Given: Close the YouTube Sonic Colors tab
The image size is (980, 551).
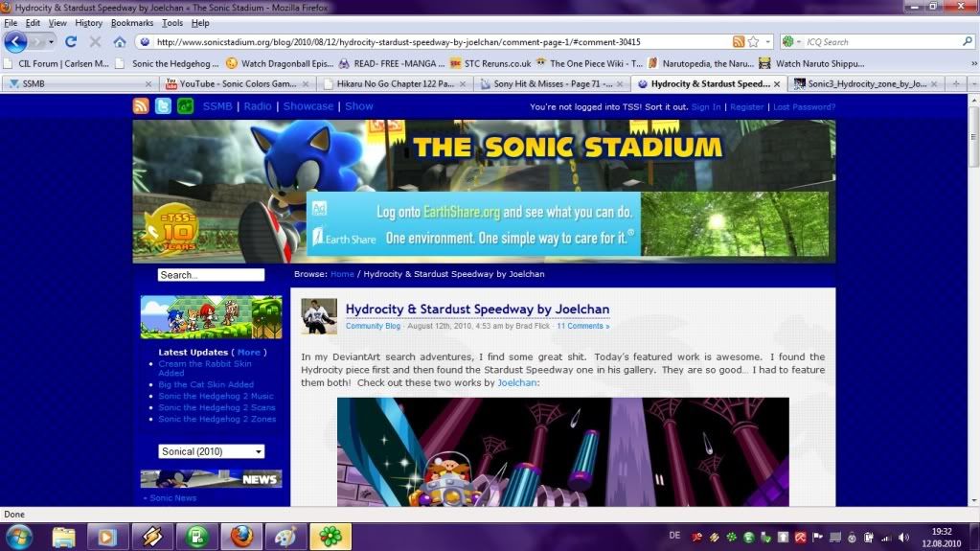Looking at the screenshot, I should click(306, 83).
